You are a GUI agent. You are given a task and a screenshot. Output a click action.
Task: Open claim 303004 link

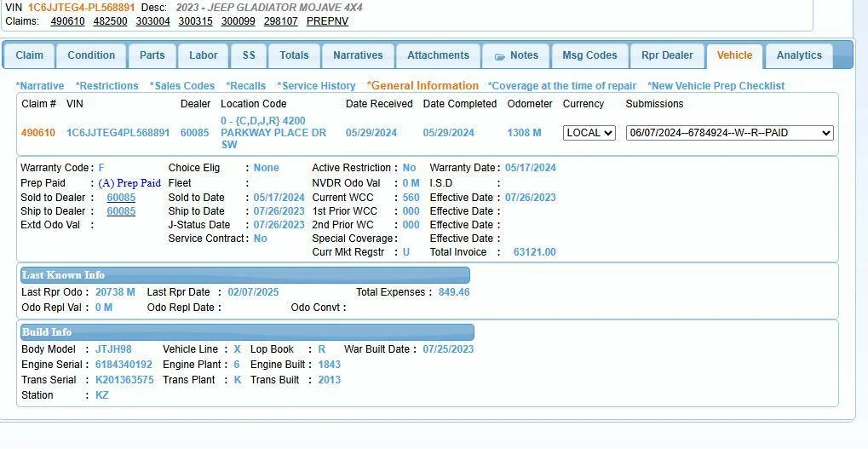tap(152, 21)
